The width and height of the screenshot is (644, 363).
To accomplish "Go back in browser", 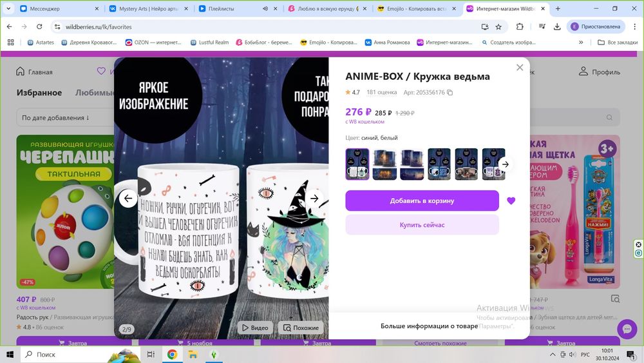I will 10,26.
